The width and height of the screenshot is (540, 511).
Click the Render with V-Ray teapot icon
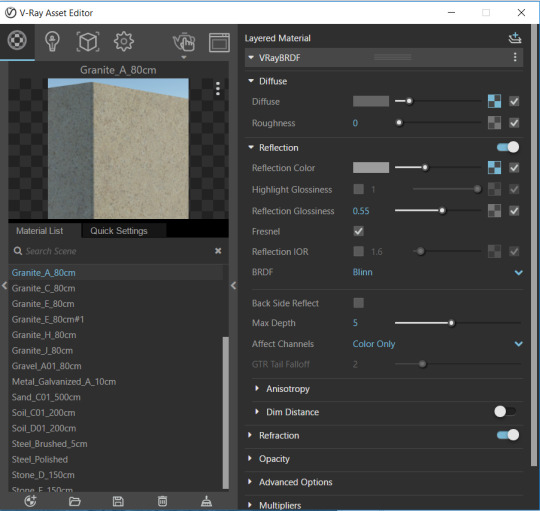point(184,42)
